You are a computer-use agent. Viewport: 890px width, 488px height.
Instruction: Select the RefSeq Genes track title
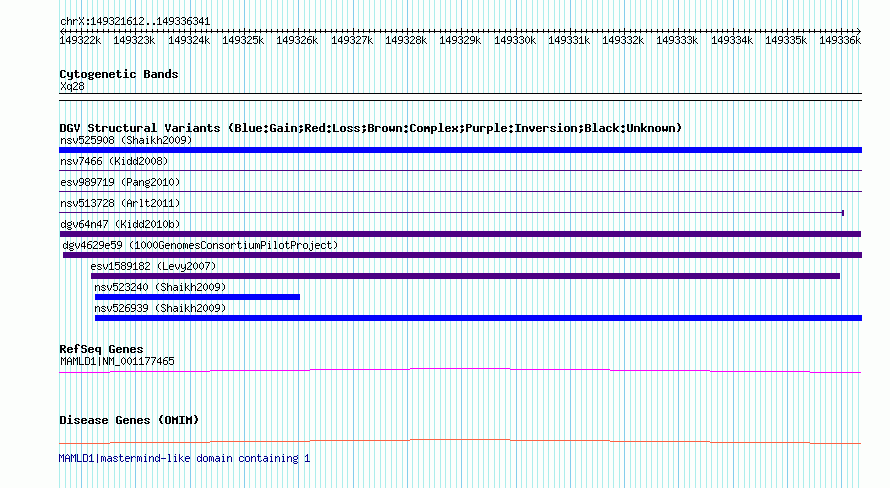[101, 349]
